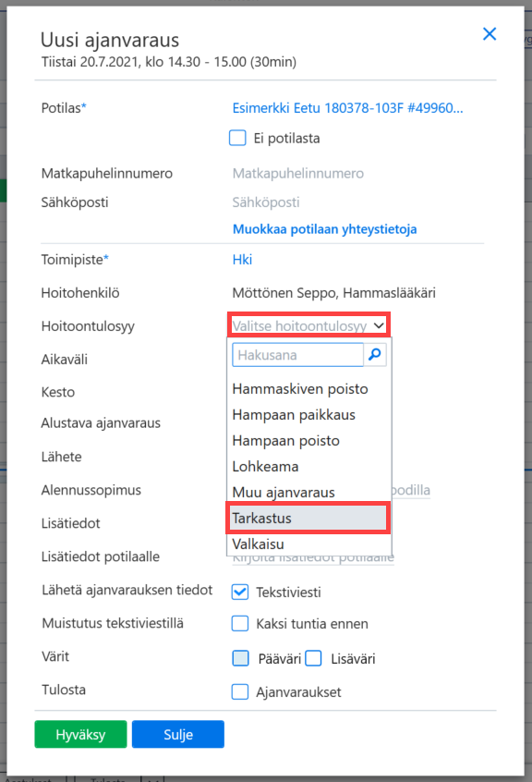The width and height of the screenshot is (532, 782).
Task: Pick Hampaan paikkaus from the list
Action: point(294,414)
